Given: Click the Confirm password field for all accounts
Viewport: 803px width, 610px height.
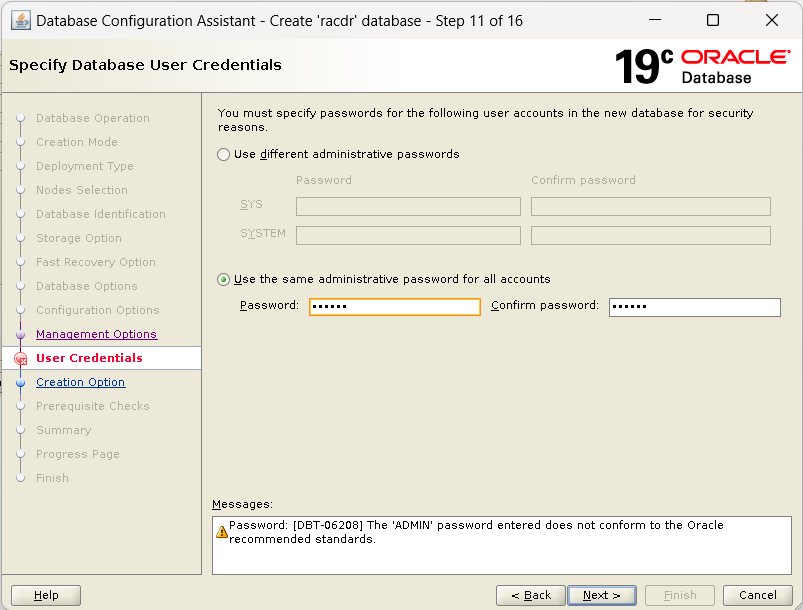Looking at the screenshot, I should click(x=694, y=307).
